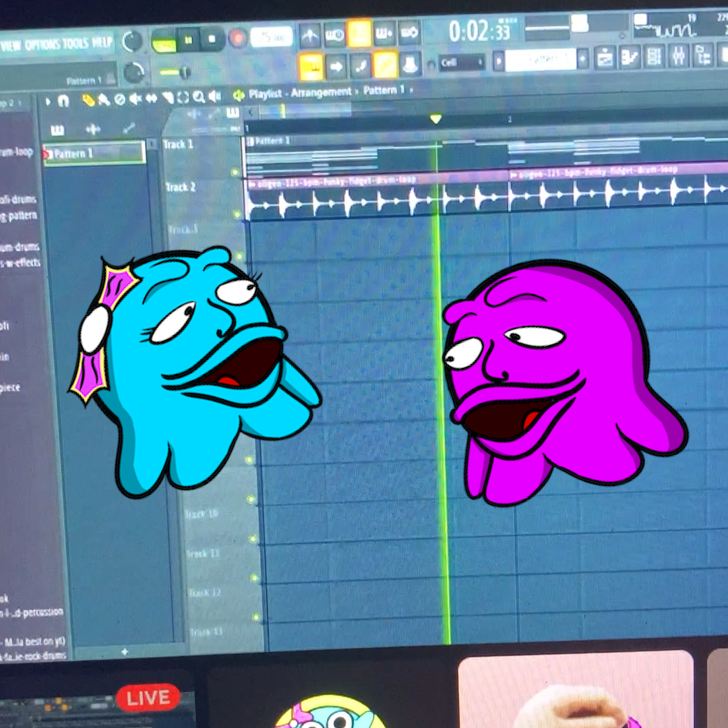Click the Arrangement breadcrumb in Playlist title

pos(321,92)
